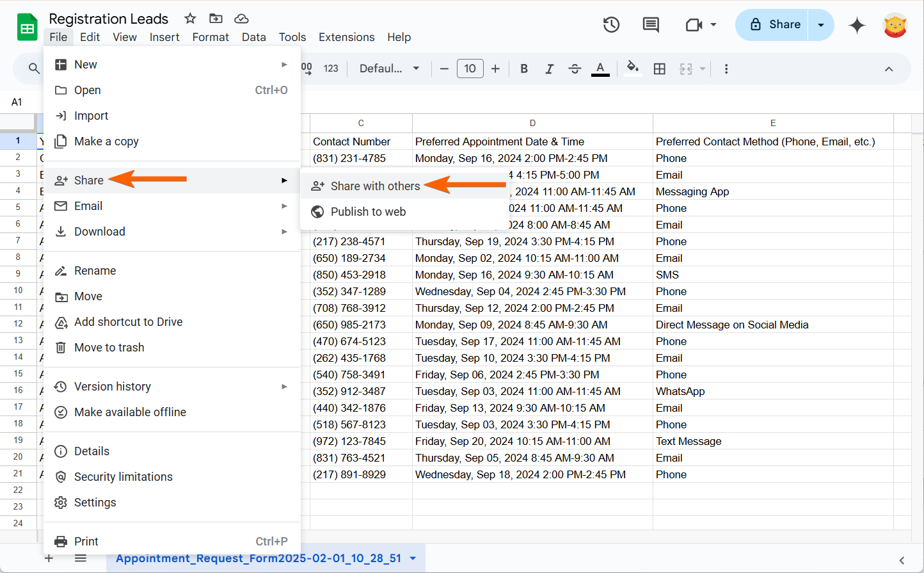Toggle italic formatting
924x573 pixels.
(x=549, y=69)
